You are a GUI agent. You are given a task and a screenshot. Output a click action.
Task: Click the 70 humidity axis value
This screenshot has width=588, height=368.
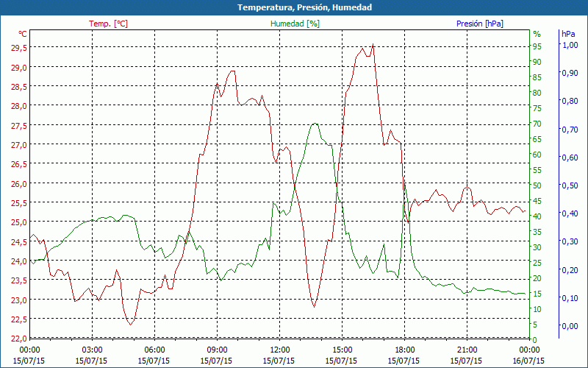tap(537, 124)
